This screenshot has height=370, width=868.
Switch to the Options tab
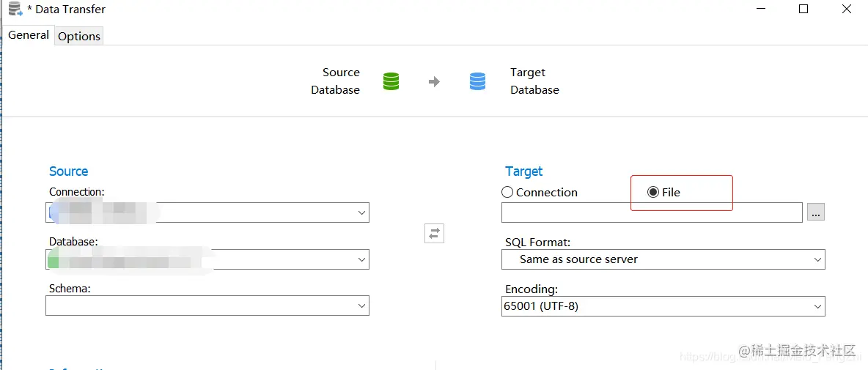(x=79, y=36)
